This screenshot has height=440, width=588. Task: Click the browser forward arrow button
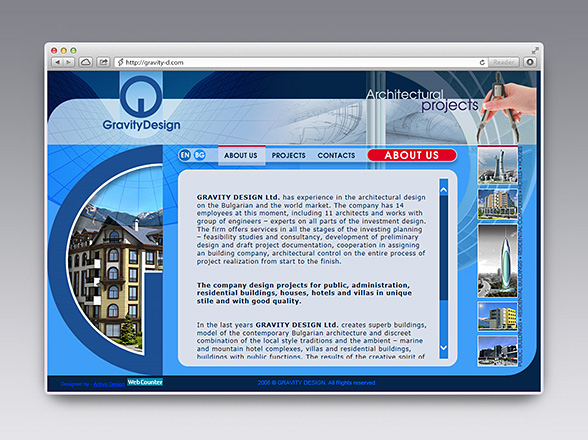[69, 62]
